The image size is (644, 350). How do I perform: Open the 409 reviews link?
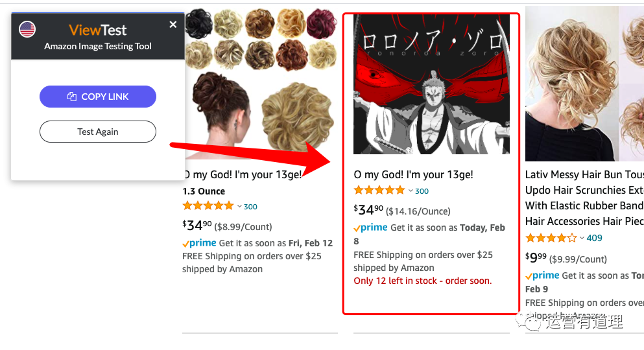594,238
